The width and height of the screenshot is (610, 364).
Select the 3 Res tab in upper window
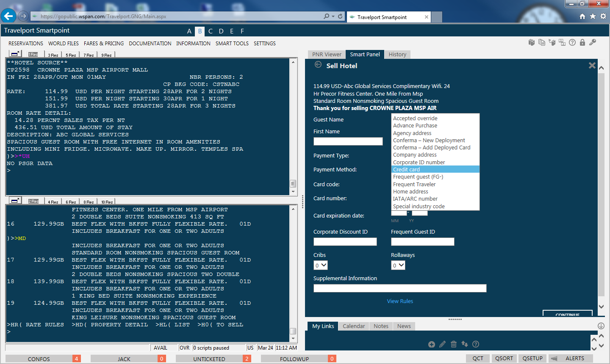coord(53,55)
